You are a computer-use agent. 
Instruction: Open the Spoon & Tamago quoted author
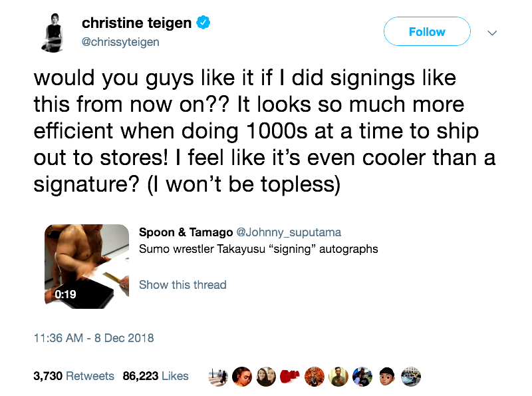186,232
